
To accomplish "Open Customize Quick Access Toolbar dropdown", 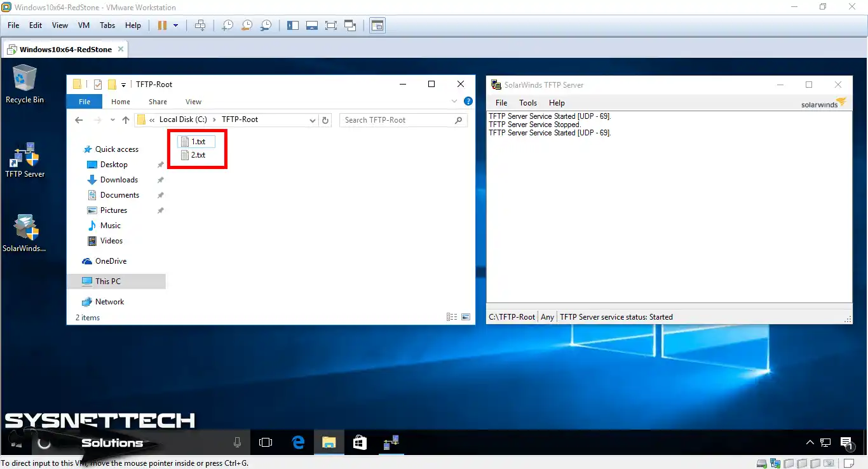I will click(x=124, y=84).
